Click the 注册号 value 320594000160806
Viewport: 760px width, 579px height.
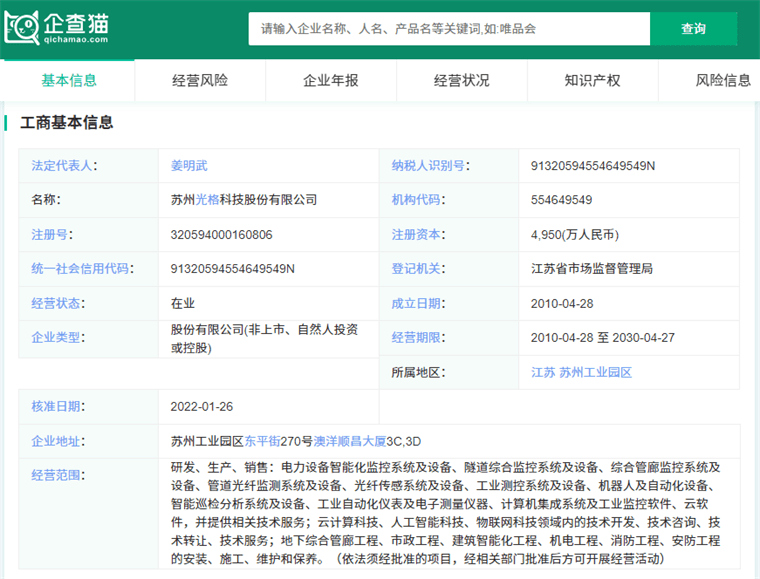point(221,235)
